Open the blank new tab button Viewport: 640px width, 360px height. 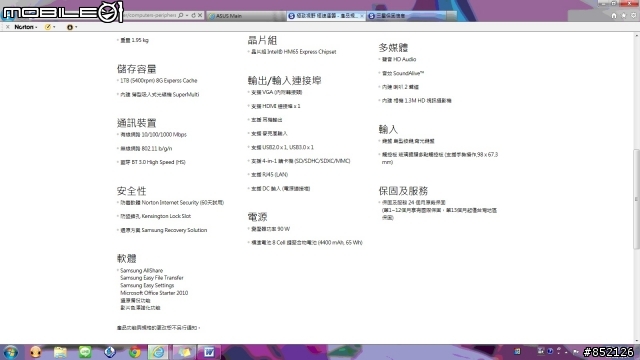pos(452,16)
